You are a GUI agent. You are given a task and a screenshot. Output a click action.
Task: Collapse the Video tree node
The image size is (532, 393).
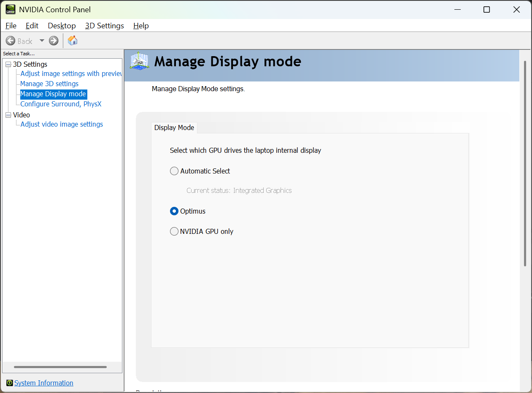[x=8, y=115]
